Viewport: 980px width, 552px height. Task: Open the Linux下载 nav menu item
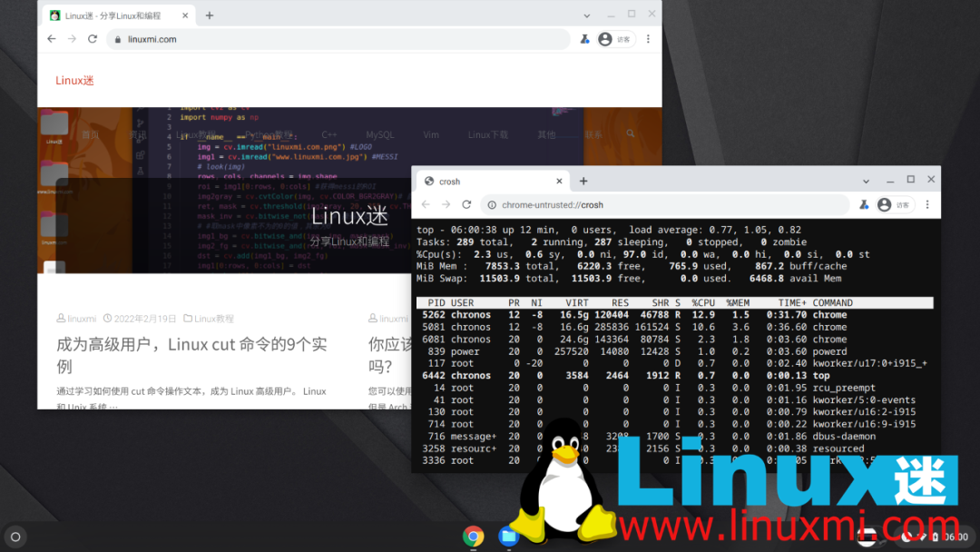[x=487, y=134]
